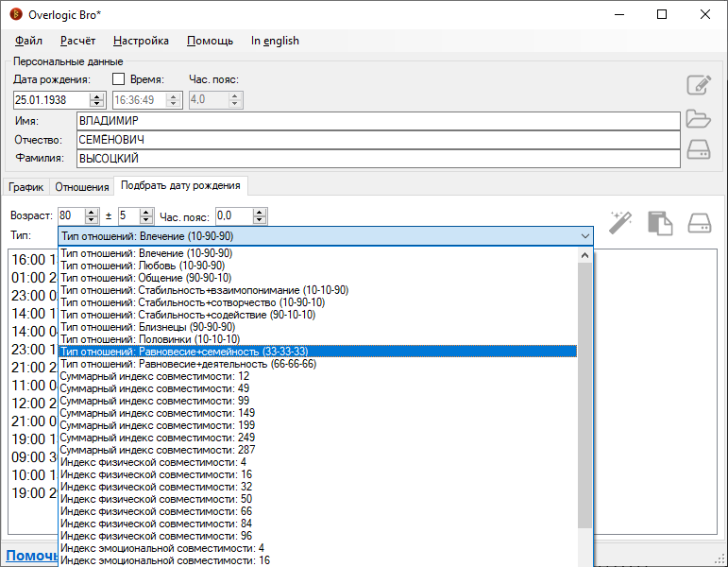Open the Настройка menu

point(141,41)
